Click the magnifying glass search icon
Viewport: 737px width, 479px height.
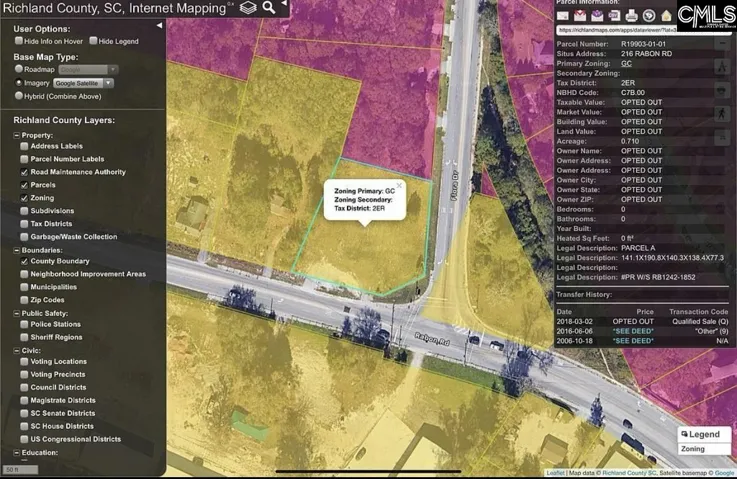[x=269, y=8]
